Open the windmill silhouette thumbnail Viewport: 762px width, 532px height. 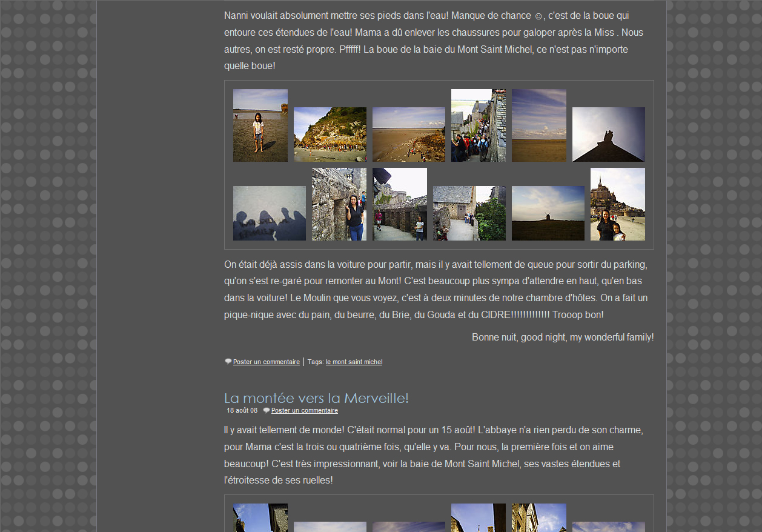[548, 213]
